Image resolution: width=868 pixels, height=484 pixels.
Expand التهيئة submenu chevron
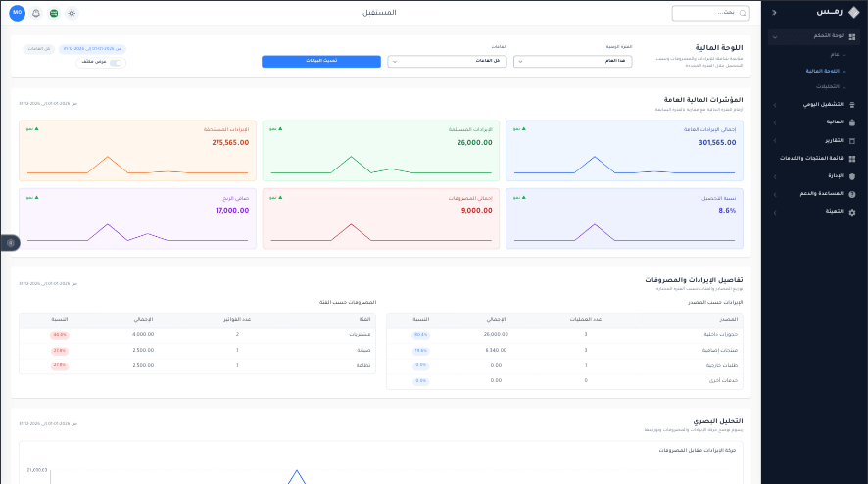tap(775, 212)
